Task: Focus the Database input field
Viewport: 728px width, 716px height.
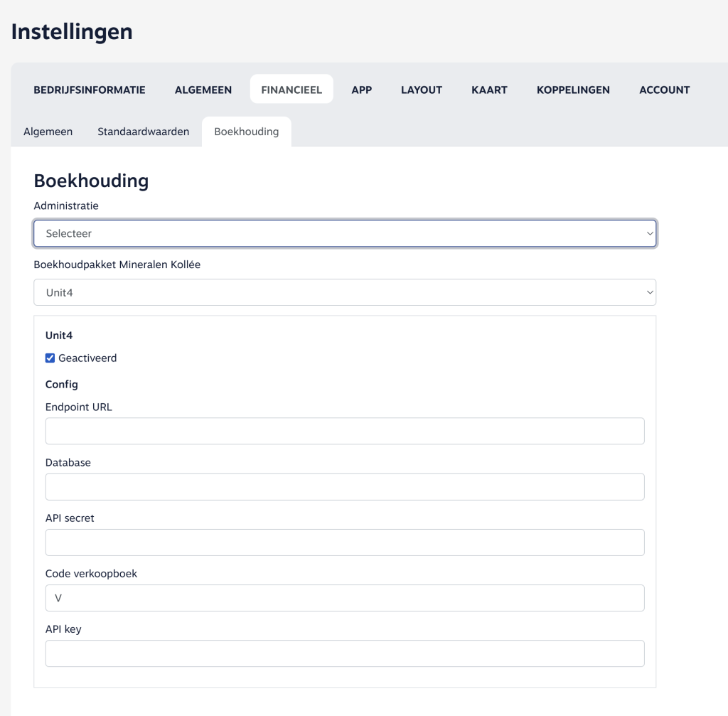Action: click(x=345, y=486)
